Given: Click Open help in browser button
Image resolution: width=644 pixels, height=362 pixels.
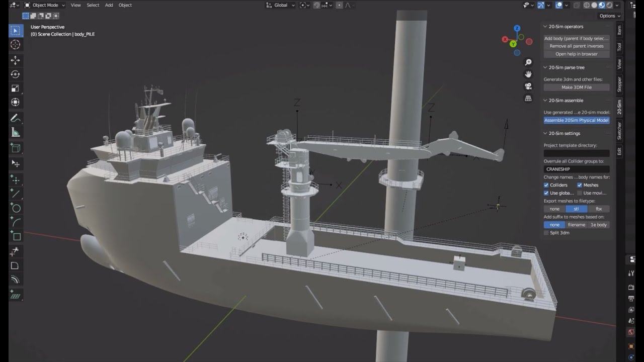Looking at the screenshot, I should click(x=577, y=54).
